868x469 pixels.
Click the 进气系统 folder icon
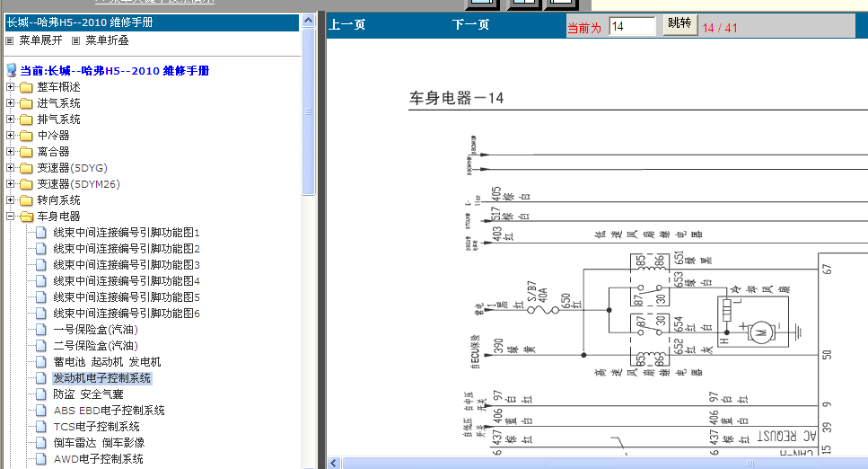pos(26,103)
